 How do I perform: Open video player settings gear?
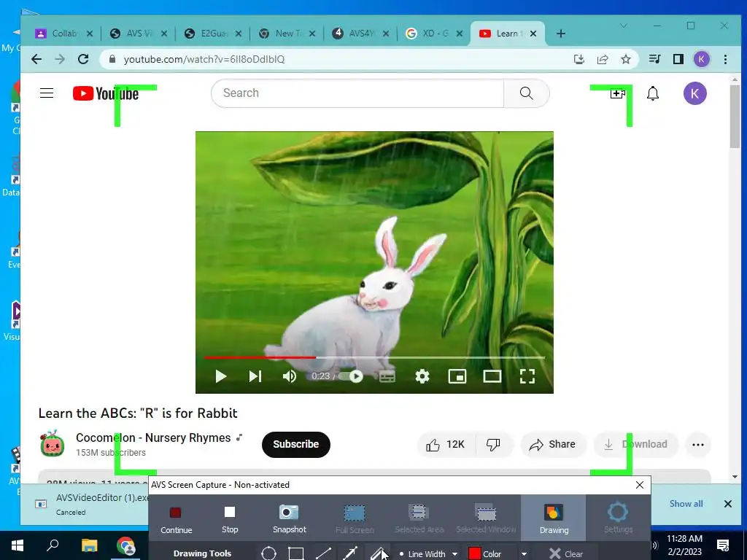422,376
